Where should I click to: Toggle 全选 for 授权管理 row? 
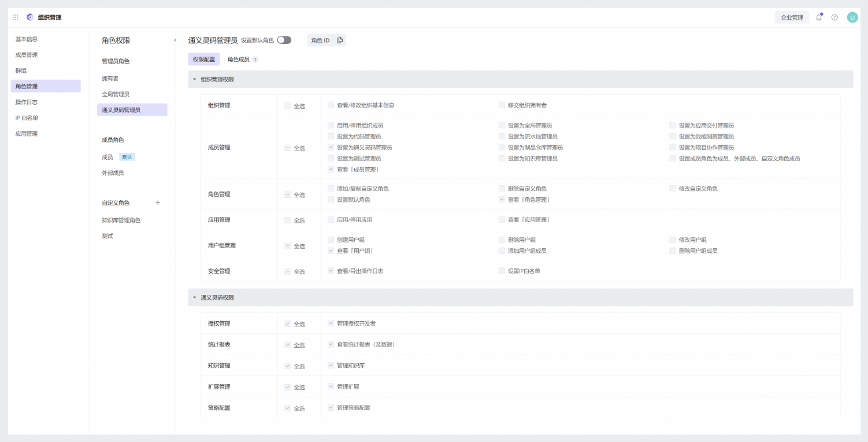coord(287,324)
